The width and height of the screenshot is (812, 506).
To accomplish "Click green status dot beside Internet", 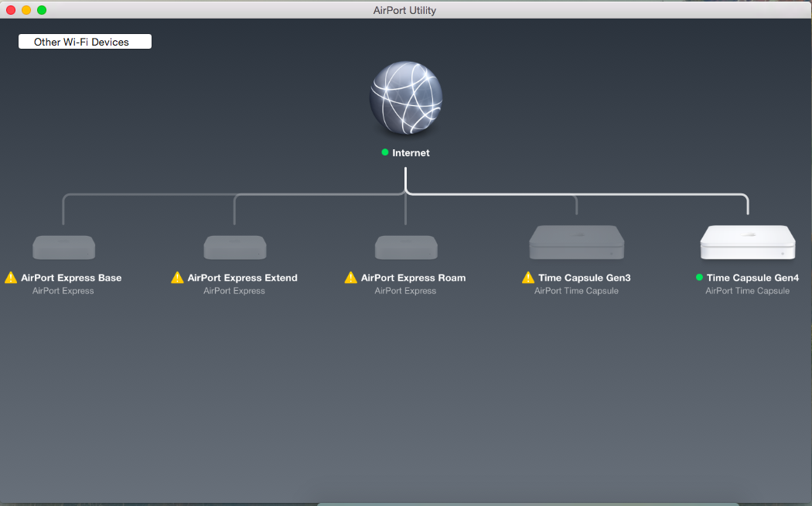I will coord(385,152).
